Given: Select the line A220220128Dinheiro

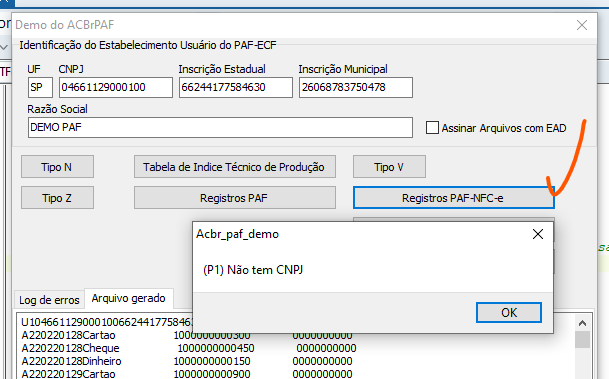Looking at the screenshot, I should [71, 362].
